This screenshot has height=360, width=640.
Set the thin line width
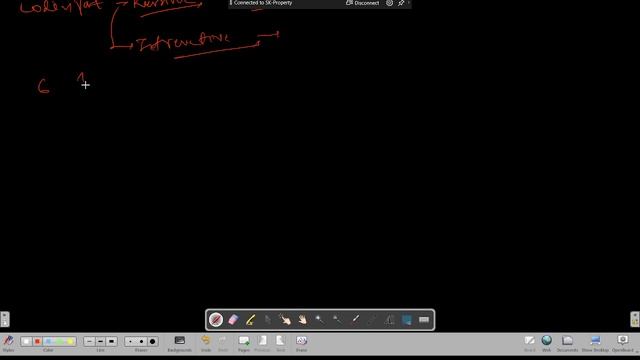click(x=89, y=341)
